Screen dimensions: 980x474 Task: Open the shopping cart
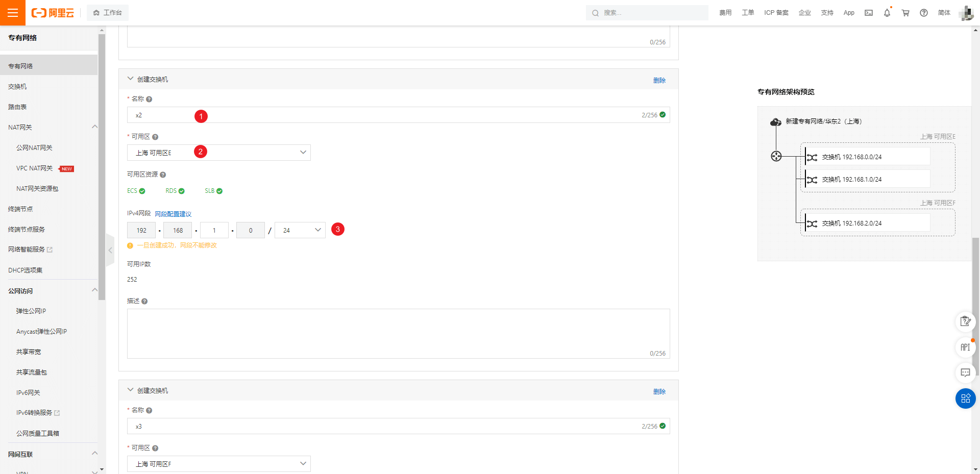pos(905,13)
